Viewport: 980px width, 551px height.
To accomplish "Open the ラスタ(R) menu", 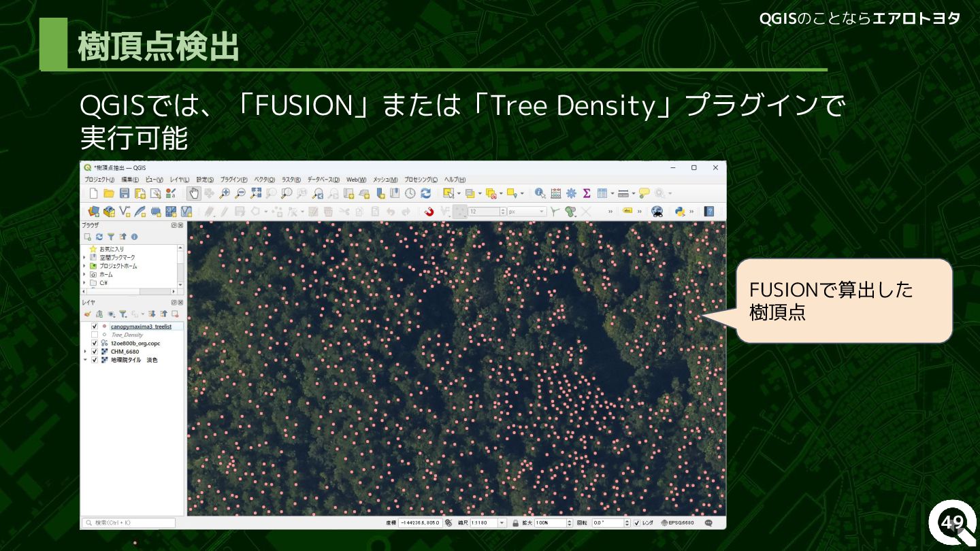I will (291, 180).
